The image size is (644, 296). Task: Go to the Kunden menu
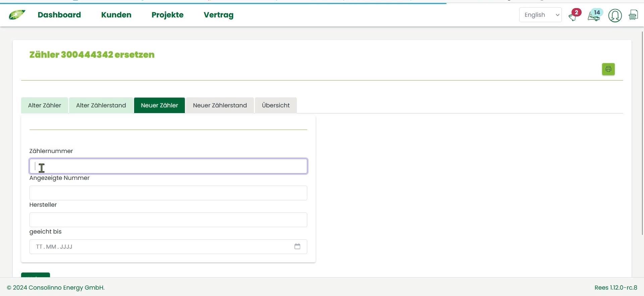[x=116, y=15]
